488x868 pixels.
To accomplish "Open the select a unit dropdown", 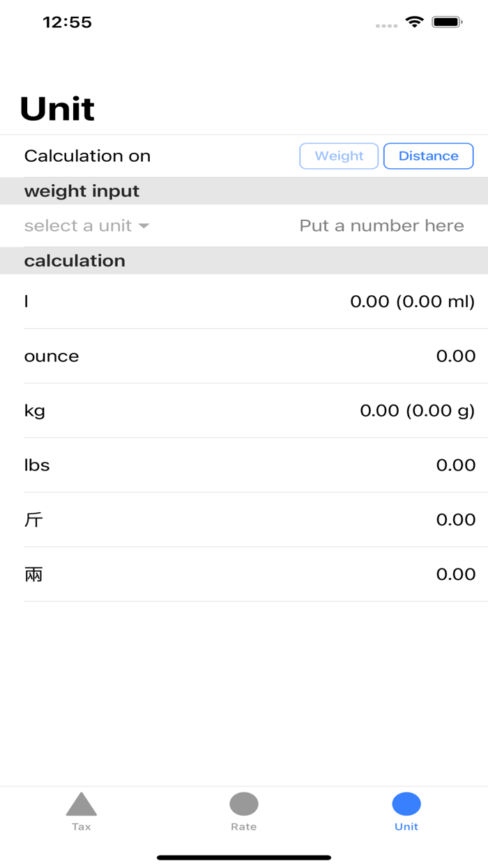I will (x=78, y=226).
